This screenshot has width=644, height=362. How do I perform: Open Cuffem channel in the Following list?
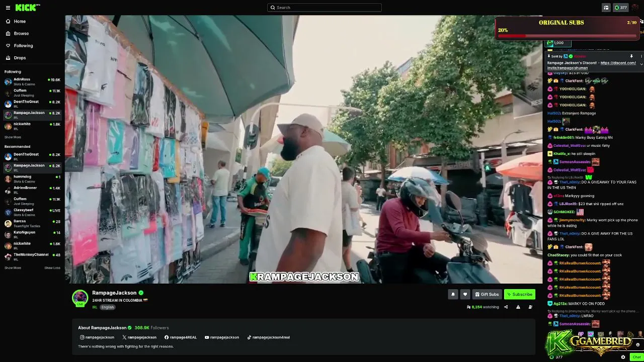click(32, 93)
